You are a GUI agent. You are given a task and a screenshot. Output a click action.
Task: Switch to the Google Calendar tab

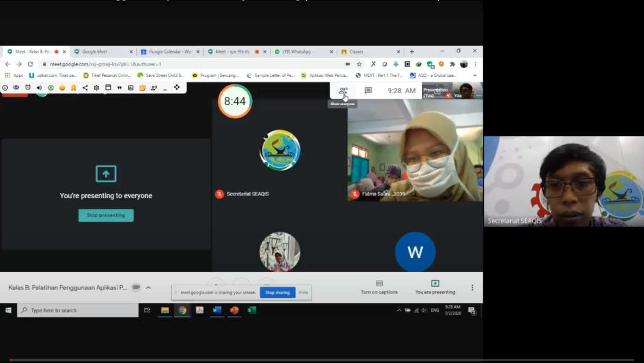coord(168,51)
